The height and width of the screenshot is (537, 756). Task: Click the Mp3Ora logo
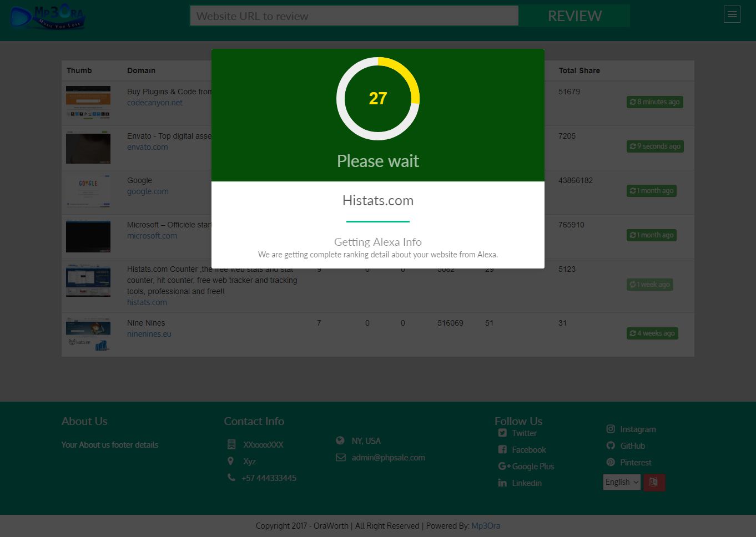coord(47,17)
